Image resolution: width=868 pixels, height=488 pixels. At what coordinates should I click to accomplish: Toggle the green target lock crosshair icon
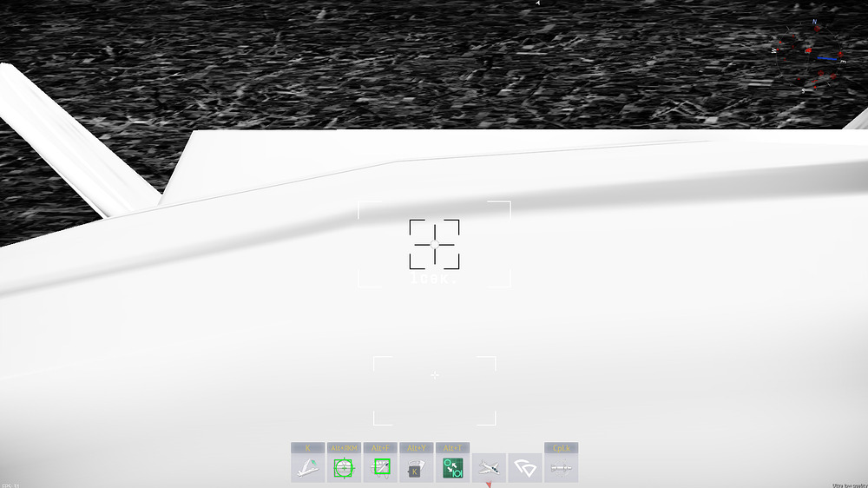[344, 467]
